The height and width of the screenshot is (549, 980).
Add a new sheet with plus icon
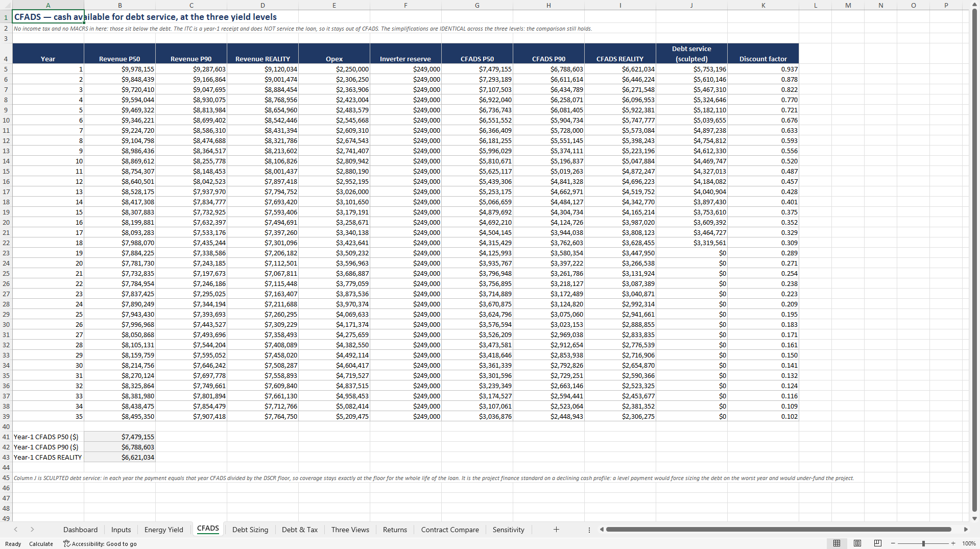tap(556, 530)
